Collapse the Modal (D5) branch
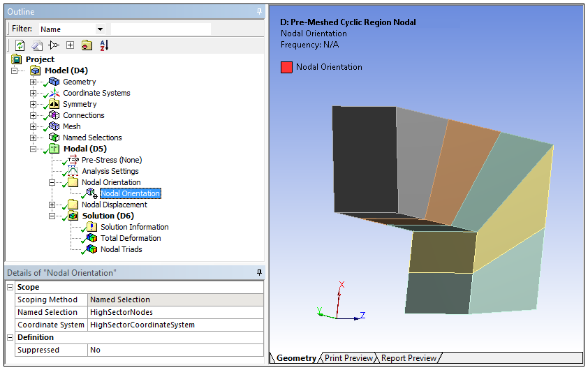 click(x=33, y=149)
